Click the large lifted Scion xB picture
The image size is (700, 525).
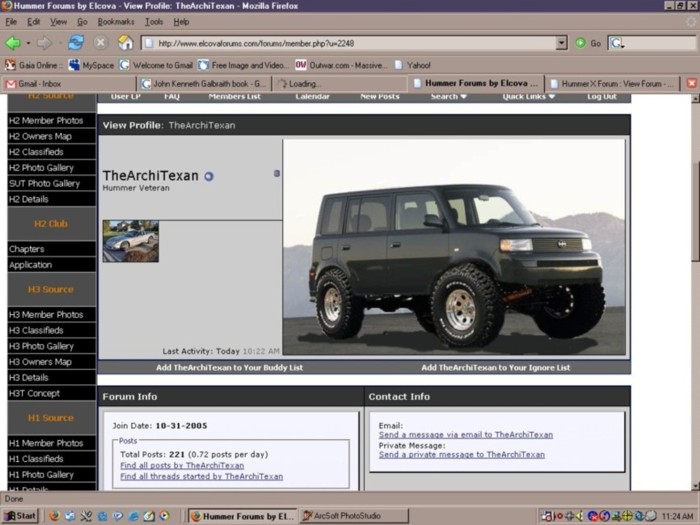(x=454, y=247)
